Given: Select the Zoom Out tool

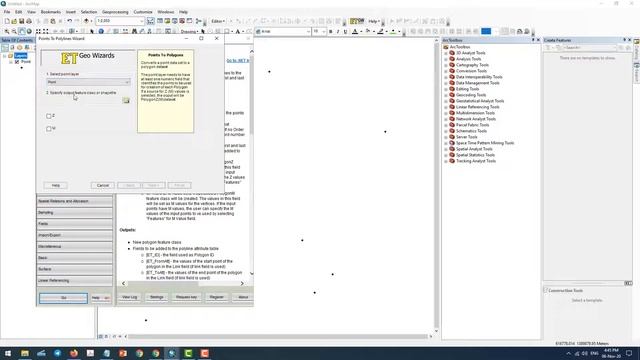Looking at the screenshot, I should [14, 31].
